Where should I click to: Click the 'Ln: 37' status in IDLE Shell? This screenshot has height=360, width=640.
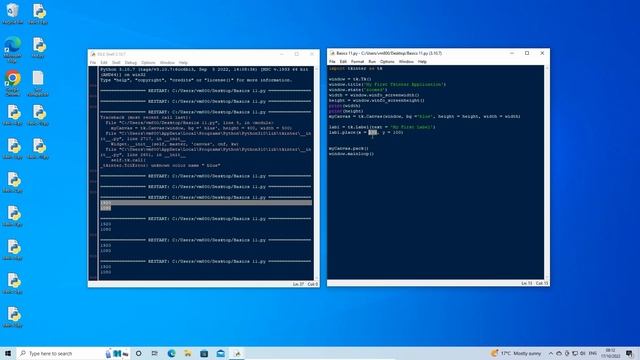click(298, 284)
